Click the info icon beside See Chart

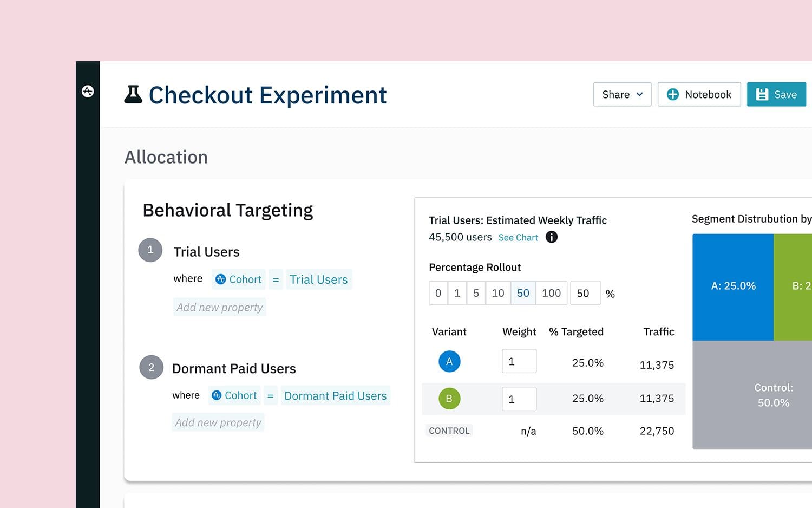point(551,237)
